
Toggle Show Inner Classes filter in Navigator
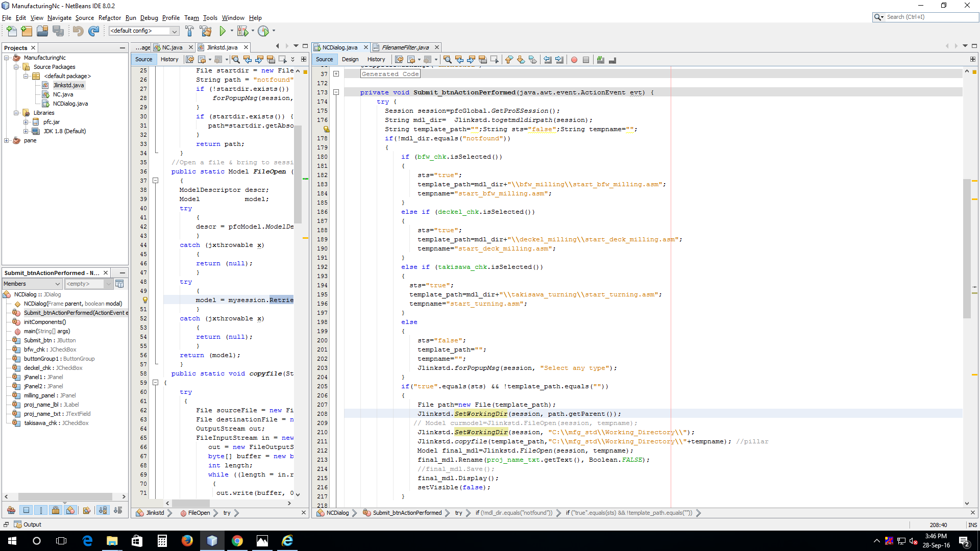(70, 510)
